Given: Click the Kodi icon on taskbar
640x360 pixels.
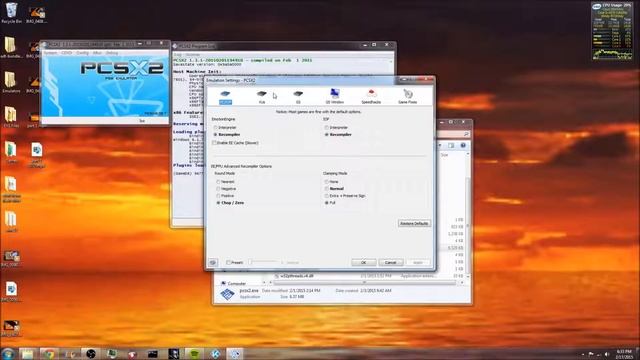Looking at the screenshot, I should tap(216, 354).
